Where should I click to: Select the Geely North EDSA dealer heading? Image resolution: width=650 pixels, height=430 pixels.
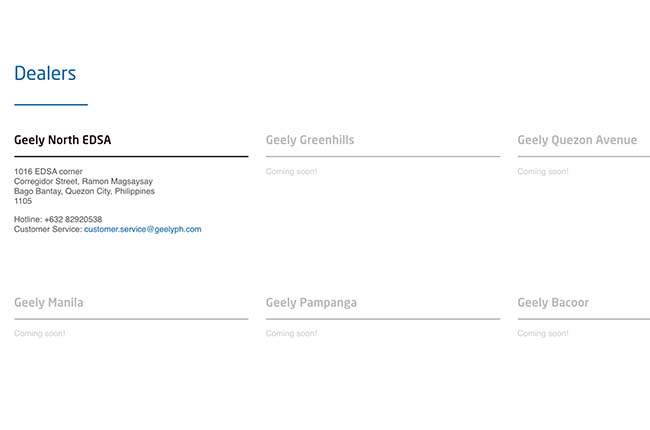63,140
